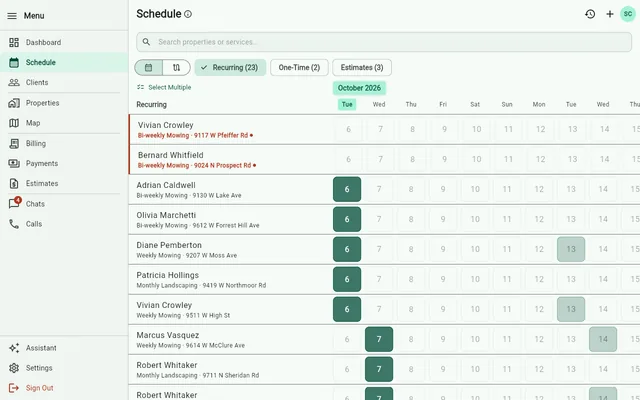Click the October 2026 month label
The width and height of the screenshot is (640, 400).
pyautogui.click(x=359, y=88)
